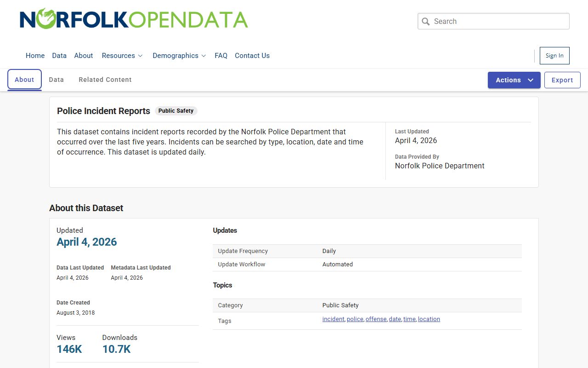
Task: Click the Data Last Updated label
Action: tap(80, 268)
